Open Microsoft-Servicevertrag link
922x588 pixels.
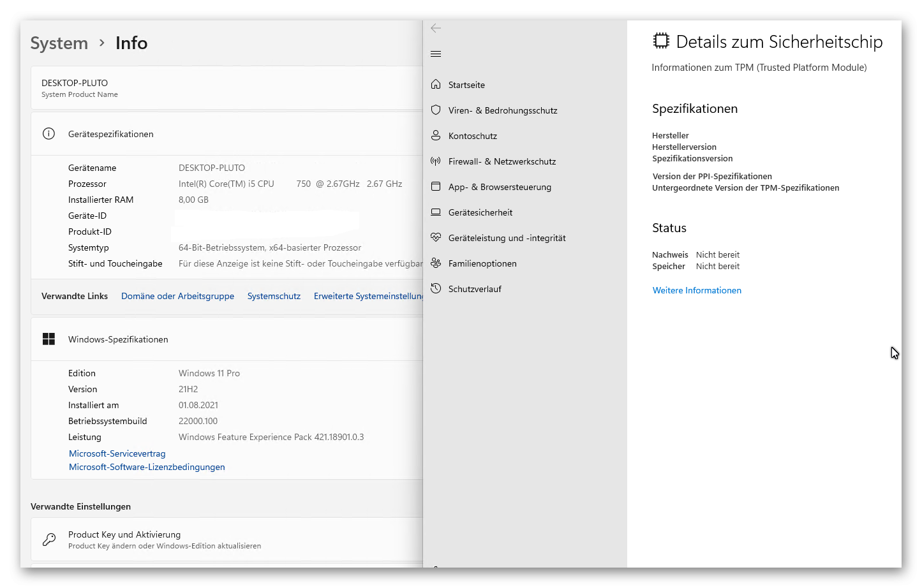(117, 453)
